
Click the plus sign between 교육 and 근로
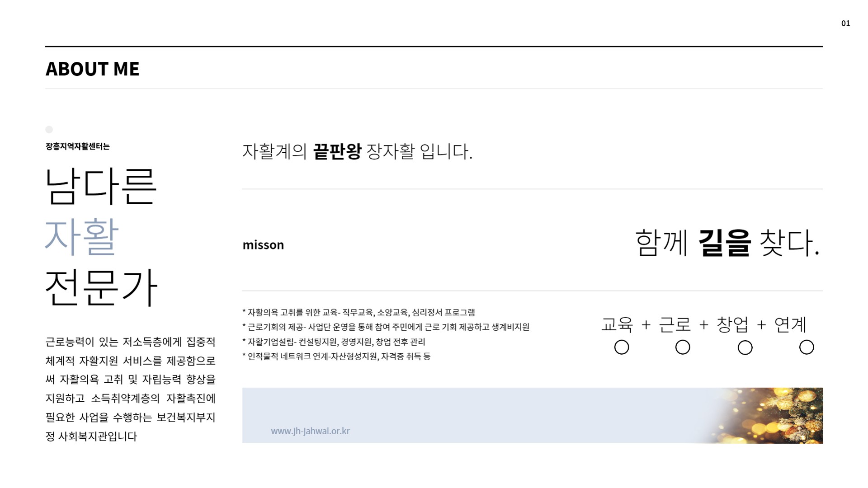coord(646,325)
